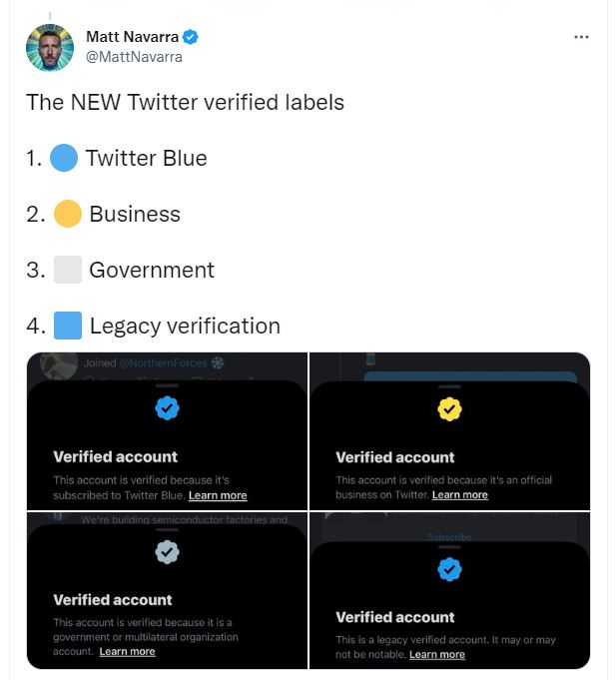Click Learn more under Twitter Blue explanation
This screenshot has height=680, width=616.
(x=218, y=495)
